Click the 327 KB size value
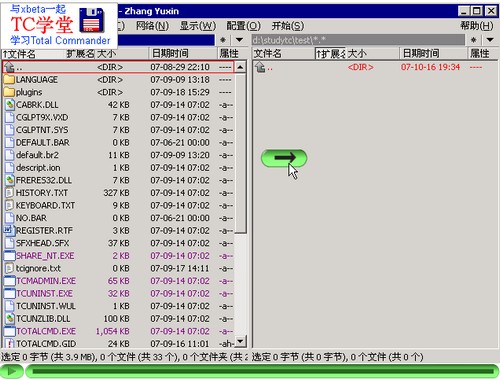This screenshot has height=380, width=500. tap(116, 193)
